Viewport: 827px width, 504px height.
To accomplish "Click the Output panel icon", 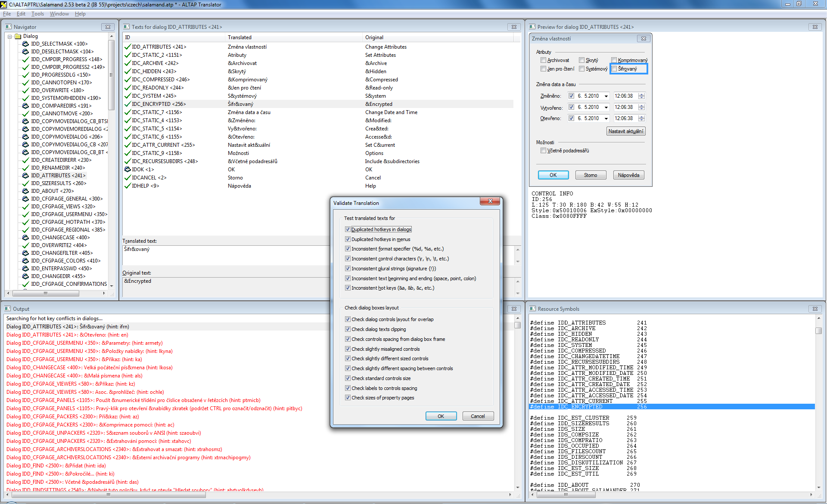I will pos(8,309).
